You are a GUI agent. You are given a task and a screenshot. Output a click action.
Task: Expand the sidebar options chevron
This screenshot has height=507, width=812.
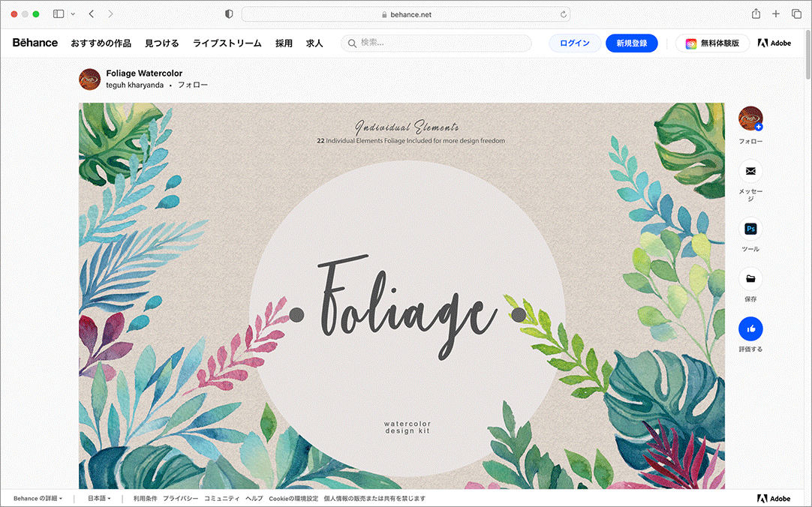pos(73,14)
